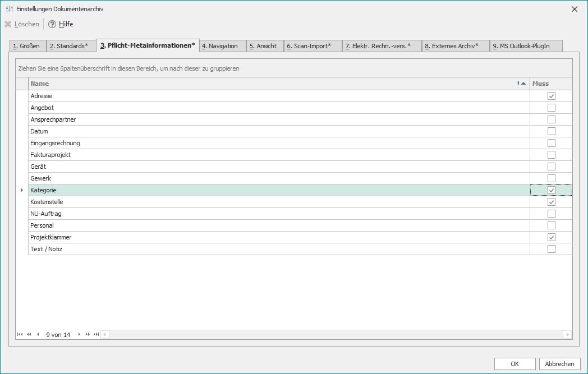The height and width of the screenshot is (374, 588).
Task: Jump to last record navigator icon
Action: [96, 334]
